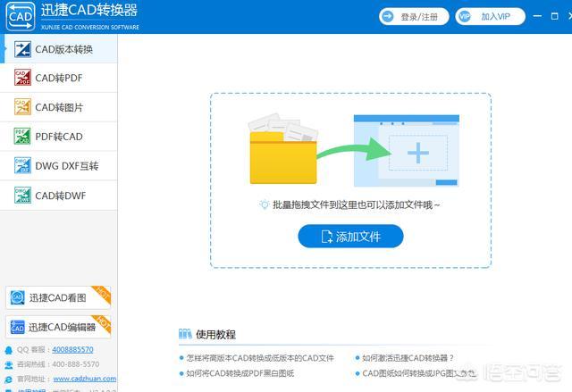Click the hotline number 400-888-5570 text
The height and width of the screenshot is (392, 572).
pos(76,364)
